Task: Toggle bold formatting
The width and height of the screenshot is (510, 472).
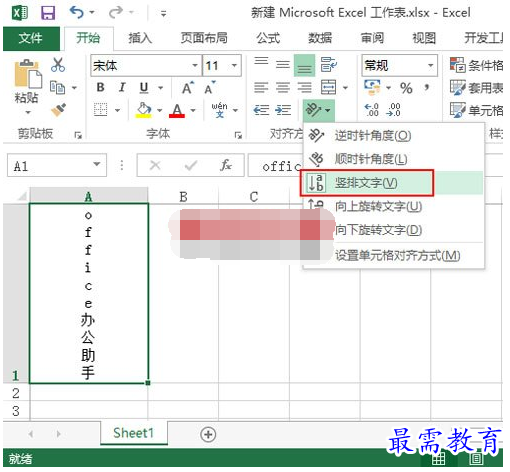Action: 100,88
